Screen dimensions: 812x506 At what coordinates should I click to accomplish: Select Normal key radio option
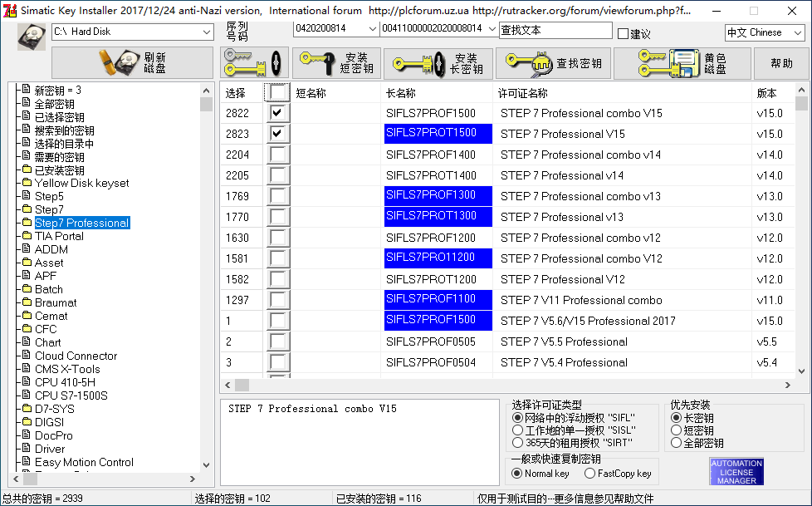click(x=516, y=473)
